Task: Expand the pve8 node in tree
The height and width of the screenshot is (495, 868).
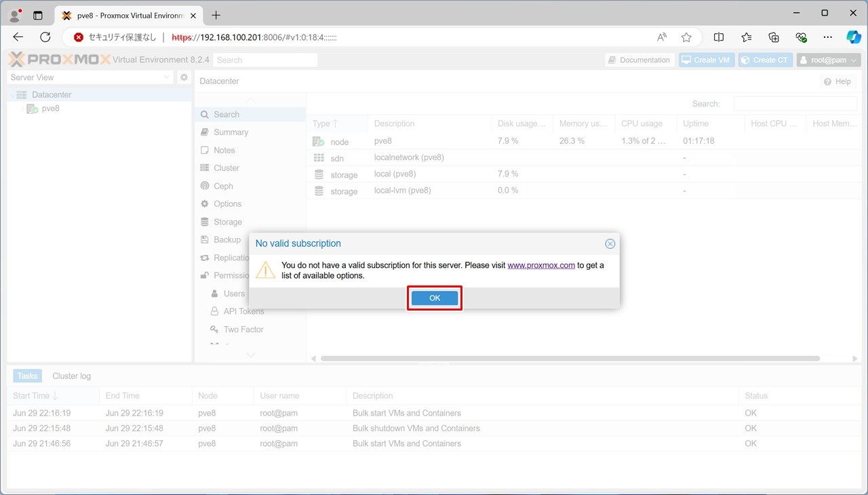Action: [x=22, y=108]
